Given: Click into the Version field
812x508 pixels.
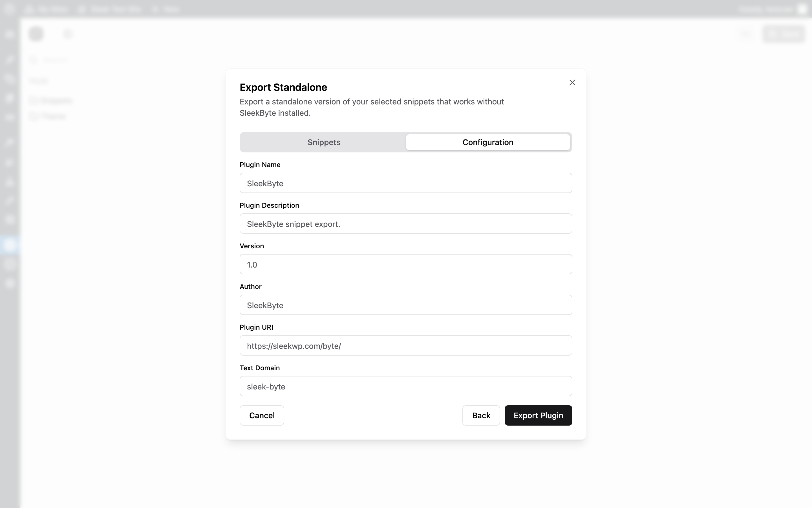Looking at the screenshot, I should pyautogui.click(x=406, y=264).
